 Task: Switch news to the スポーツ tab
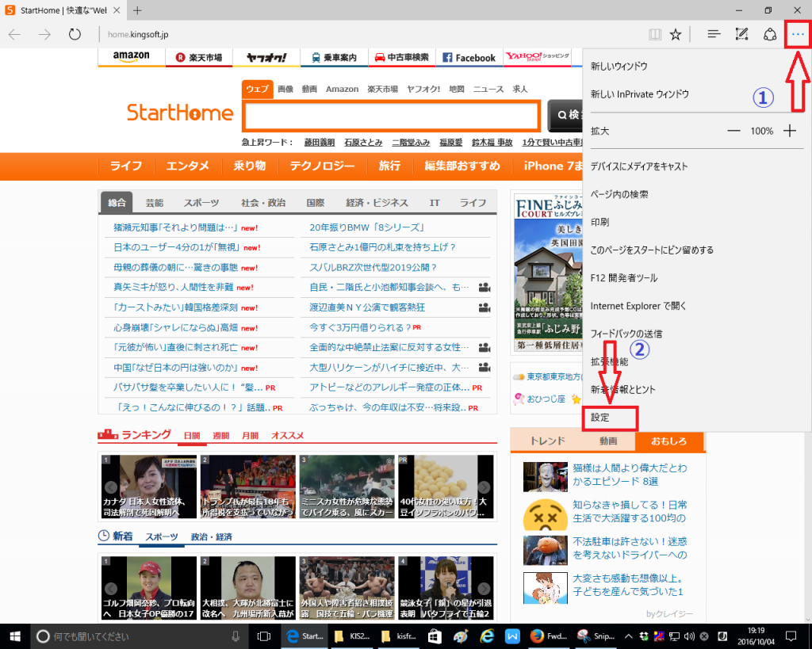click(201, 203)
